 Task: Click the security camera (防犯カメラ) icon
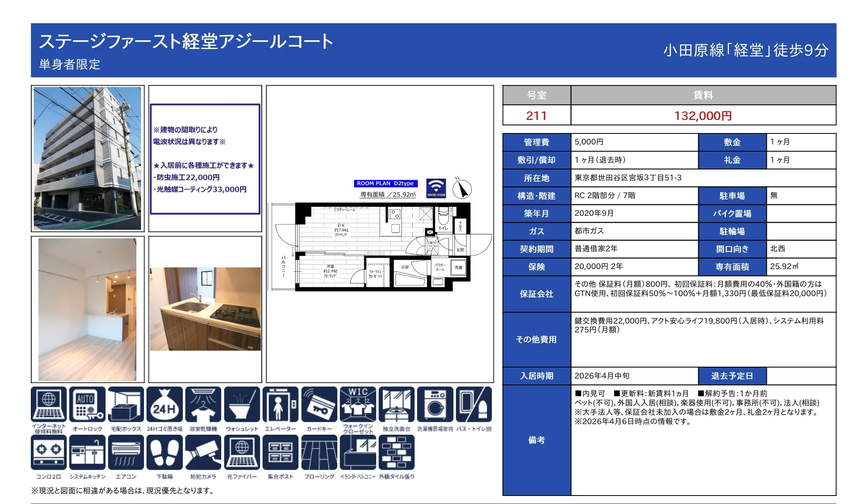[203, 452]
